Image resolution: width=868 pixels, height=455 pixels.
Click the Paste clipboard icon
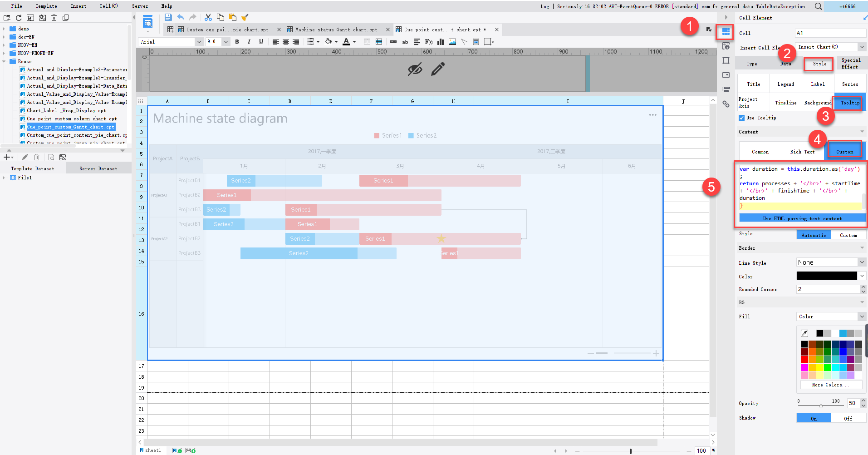(233, 17)
